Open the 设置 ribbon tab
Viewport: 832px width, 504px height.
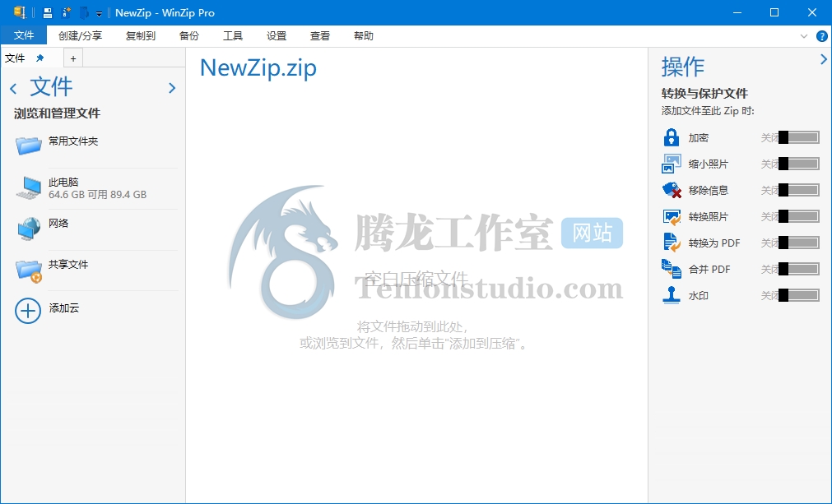276,36
